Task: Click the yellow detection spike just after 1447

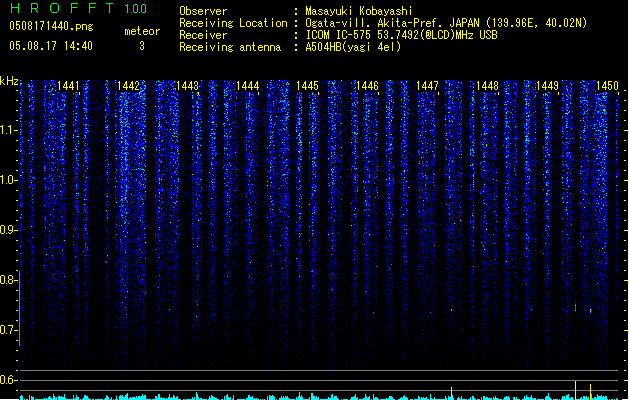Action: click(452, 393)
